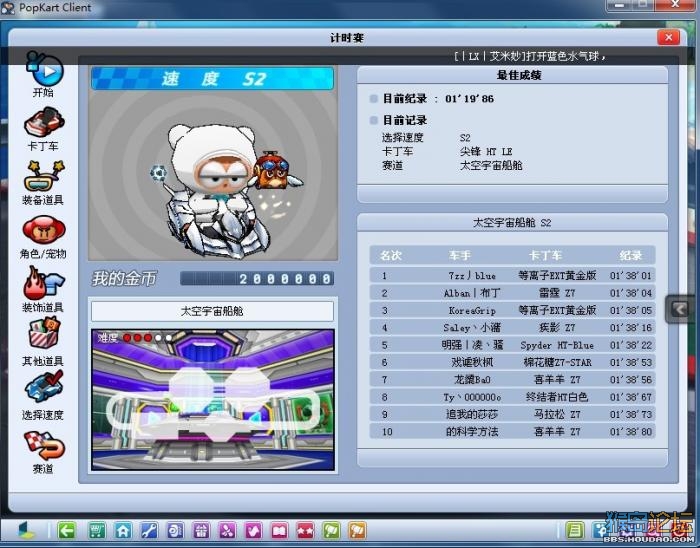The image size is (700, 548).
Task: Select rank 9 row 追我的莎莎
Action: click(x=512, y=415)
